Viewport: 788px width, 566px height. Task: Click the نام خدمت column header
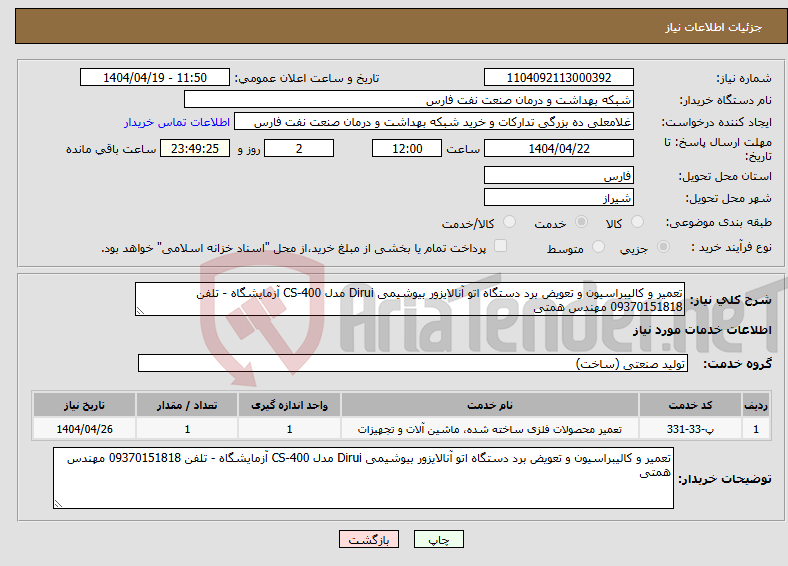pos(489,405)
